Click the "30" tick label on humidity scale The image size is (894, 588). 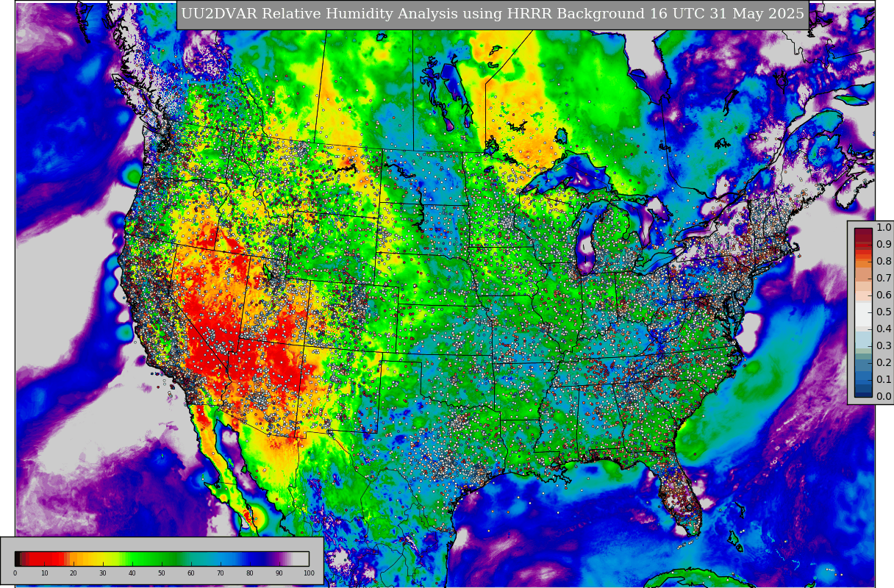click(x=103, y=573)
